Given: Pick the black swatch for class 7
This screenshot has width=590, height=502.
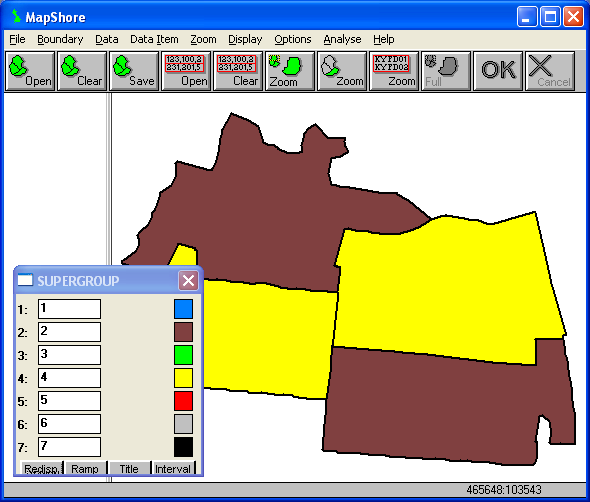Looking at the screenshot, I should 183,447.
